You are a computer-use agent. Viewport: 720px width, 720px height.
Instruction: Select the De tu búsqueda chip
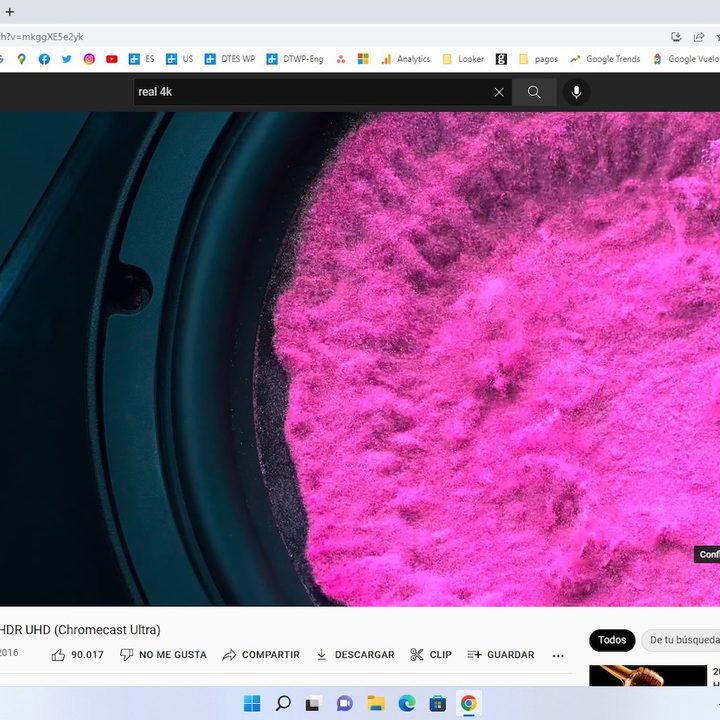[x=684, y=640]
